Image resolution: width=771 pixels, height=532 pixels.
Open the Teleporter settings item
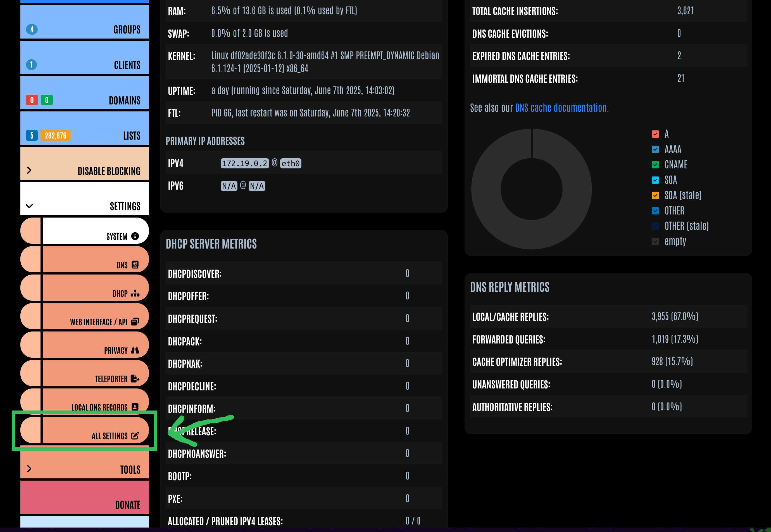[84, 373]
